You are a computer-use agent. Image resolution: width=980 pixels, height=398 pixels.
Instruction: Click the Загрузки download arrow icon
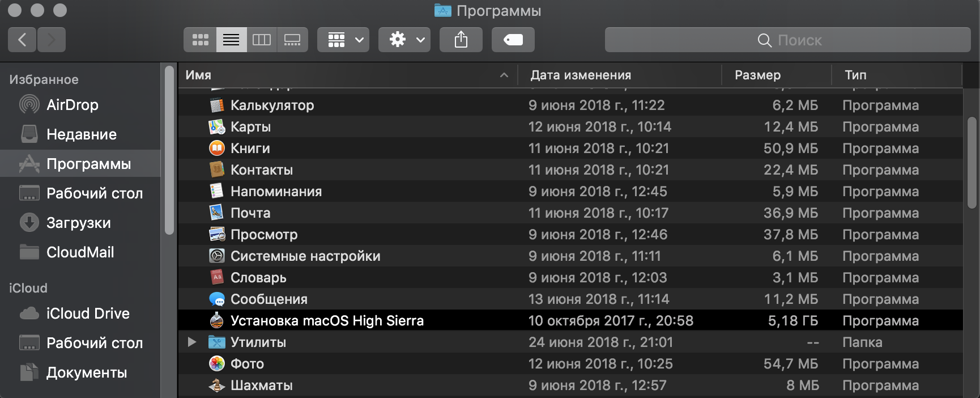[29, 222]
